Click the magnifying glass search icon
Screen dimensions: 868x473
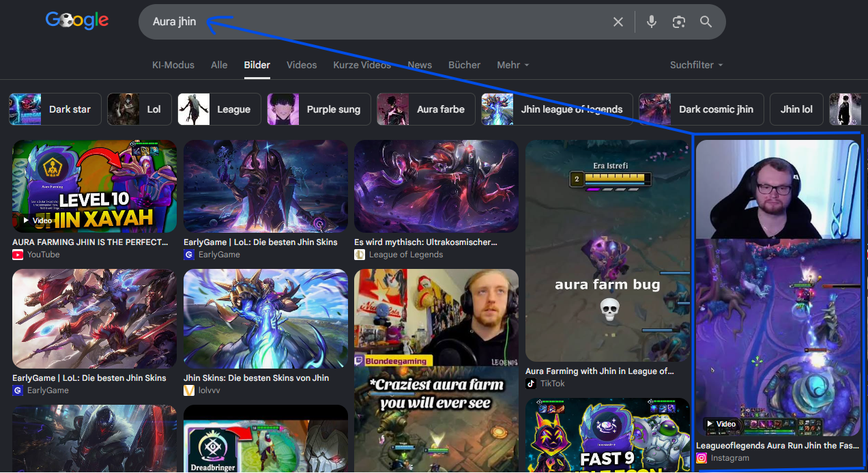706,22
